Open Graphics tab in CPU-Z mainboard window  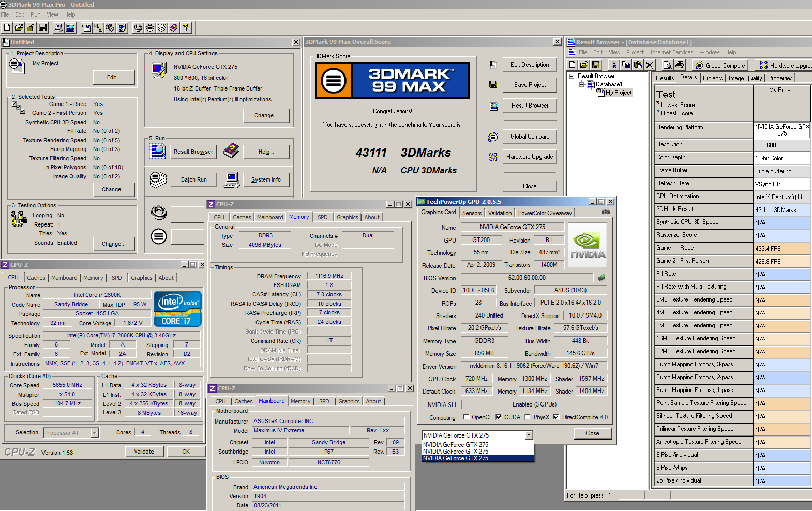[x=349, y=401]
